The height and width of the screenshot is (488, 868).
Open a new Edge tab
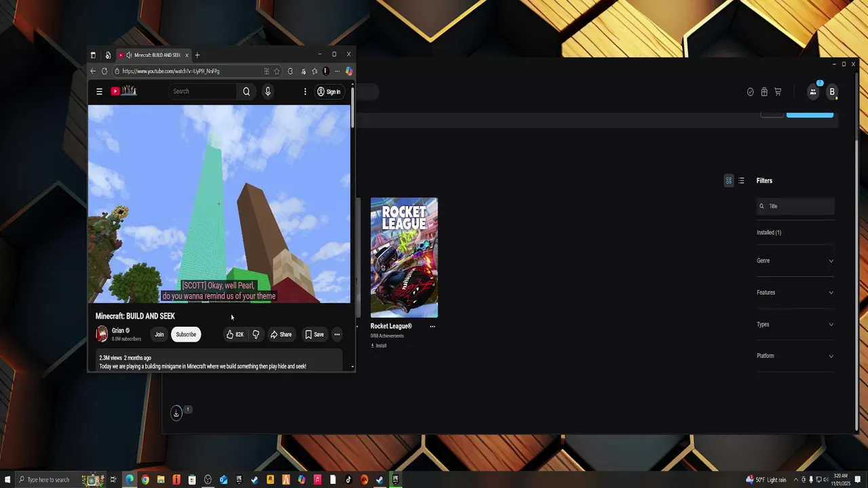[x=197, y=55]
